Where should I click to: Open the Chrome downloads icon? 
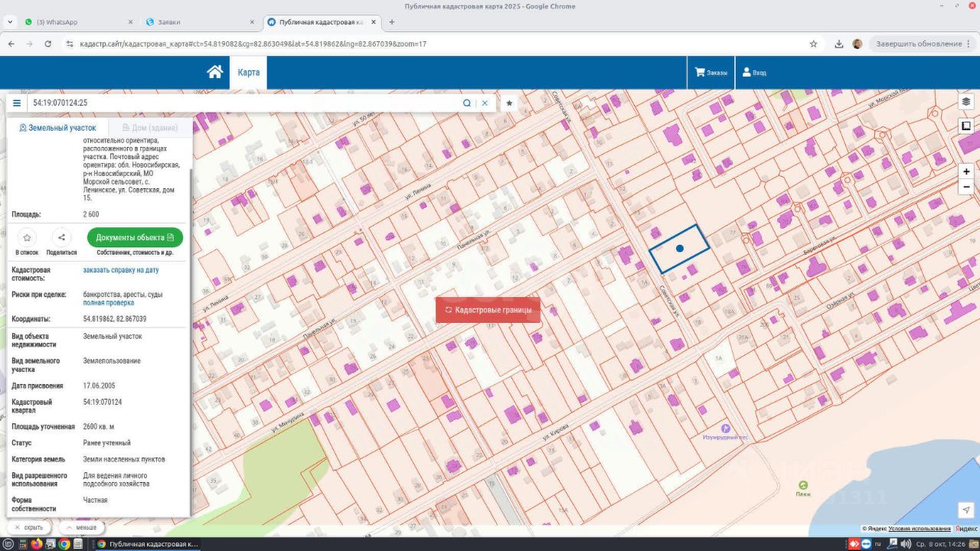click(839, 44)
